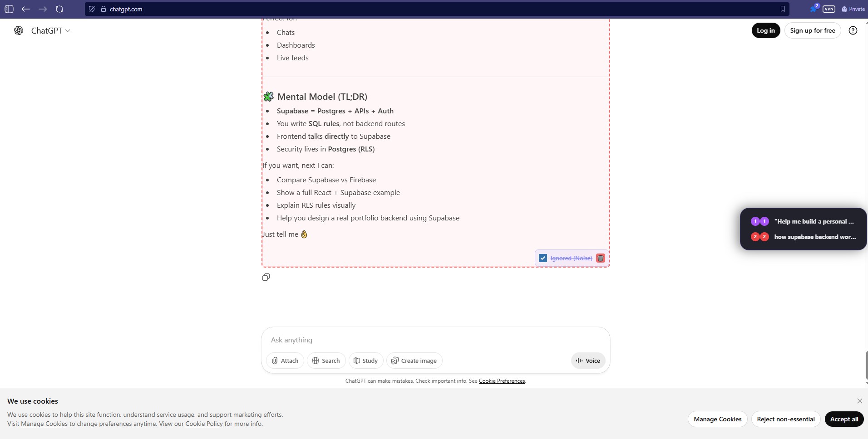Image resolution: width=868 pixels, height=439 pixels.
Task: Select the "how supabase backend" prompt entry
Action: coord(814,237)
